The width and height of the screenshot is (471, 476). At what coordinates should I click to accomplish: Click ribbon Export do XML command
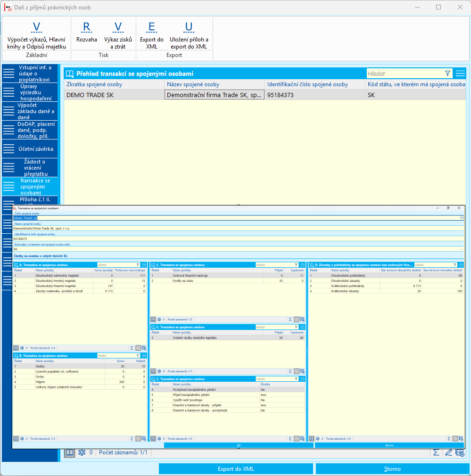pos(151,35)
